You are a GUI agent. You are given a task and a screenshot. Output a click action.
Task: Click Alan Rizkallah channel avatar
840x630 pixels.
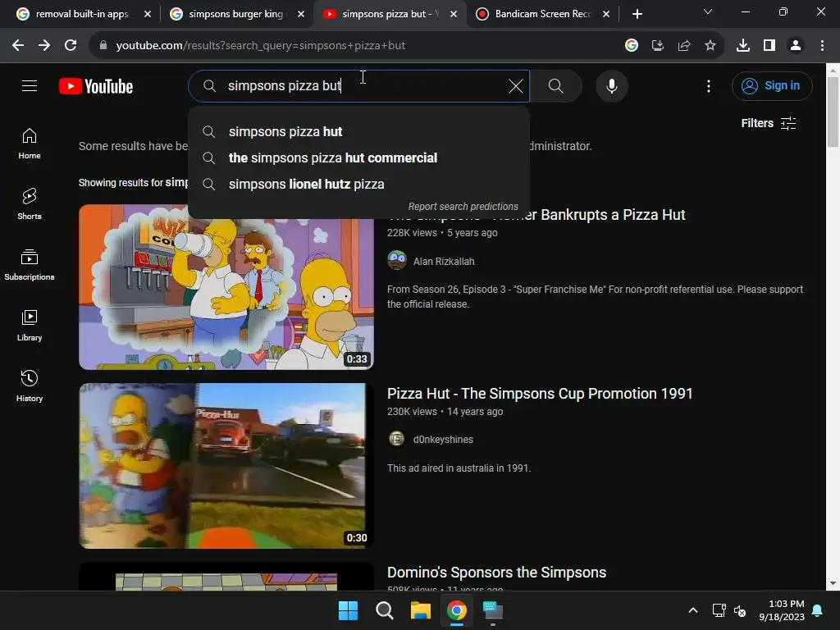[396, 261]
